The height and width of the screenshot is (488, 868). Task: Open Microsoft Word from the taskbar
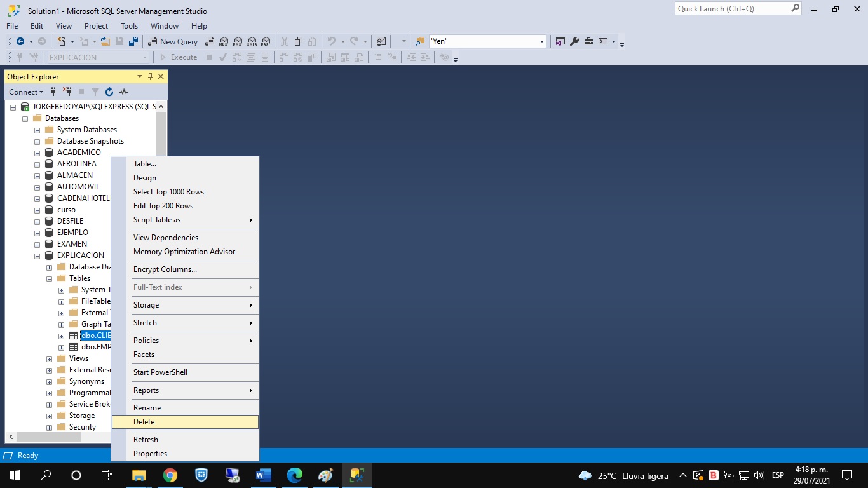coord(264,475)
